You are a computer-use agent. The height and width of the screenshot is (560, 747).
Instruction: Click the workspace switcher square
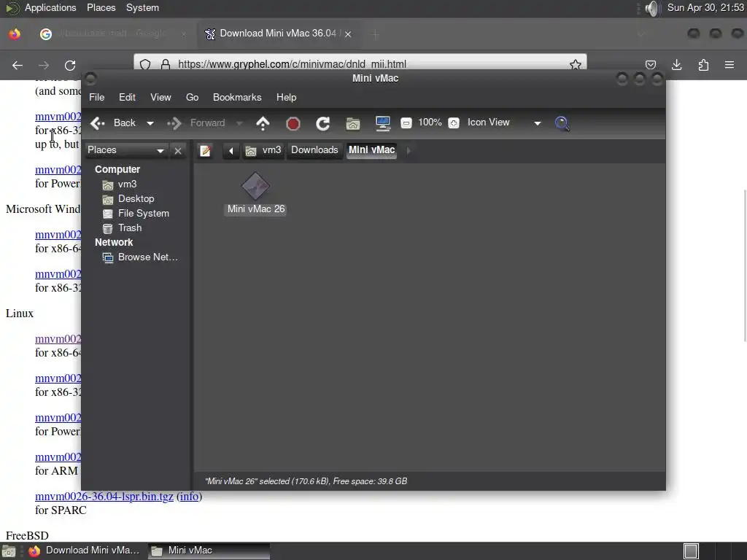click(x=691, y=551)
